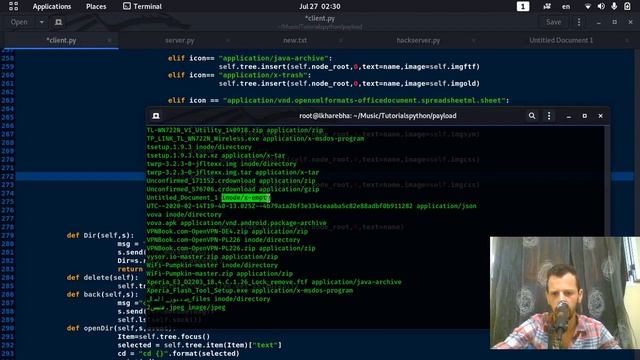Click the "def back(self,s):" code line
The image size is (640, 360).
(x=102, y=294)
